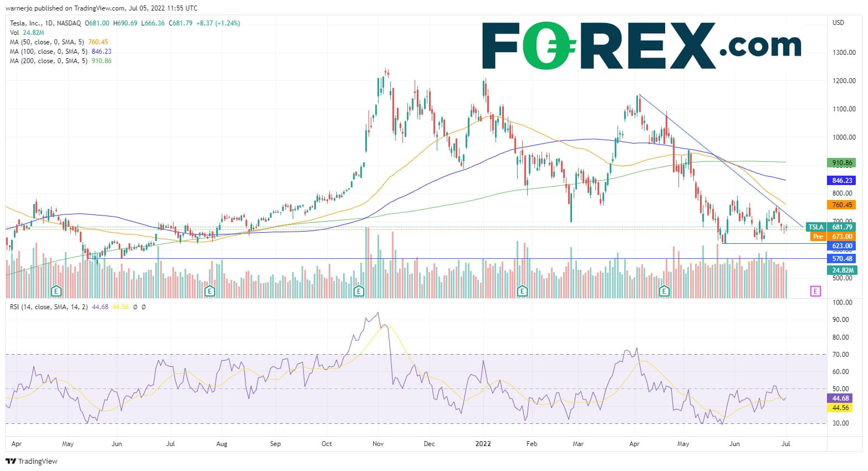This screenshot has height=471, width=868.
Task: Click the USD currency label on price axis
Action: (x=838, y=23)
